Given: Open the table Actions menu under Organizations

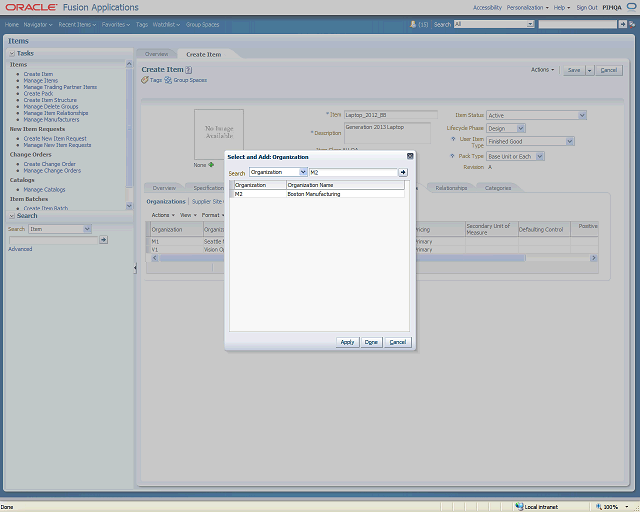Looking at the screenshot, I should [x=163, y=215].
